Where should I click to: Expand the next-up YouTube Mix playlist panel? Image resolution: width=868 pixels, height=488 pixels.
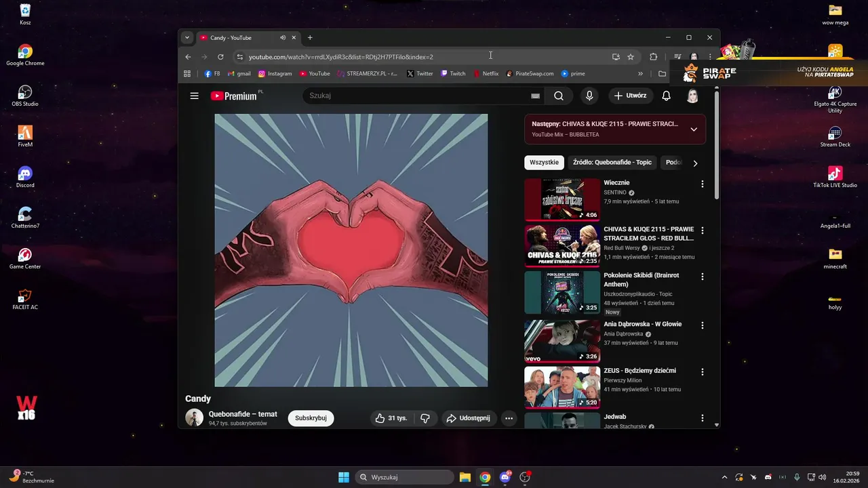694,129
